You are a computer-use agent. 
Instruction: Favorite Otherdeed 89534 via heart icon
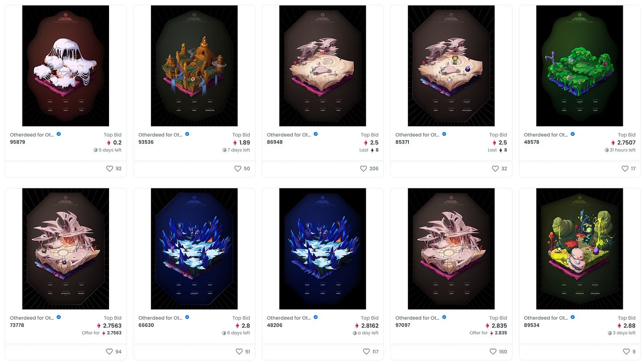click(x=626, y=351)
